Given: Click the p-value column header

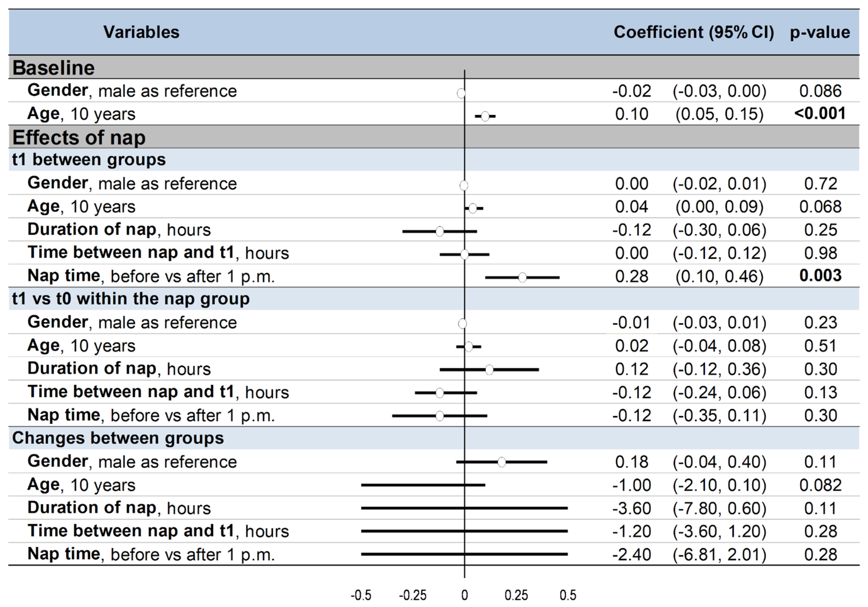Looking at the screenshot, I should click(x=820, y=32).
